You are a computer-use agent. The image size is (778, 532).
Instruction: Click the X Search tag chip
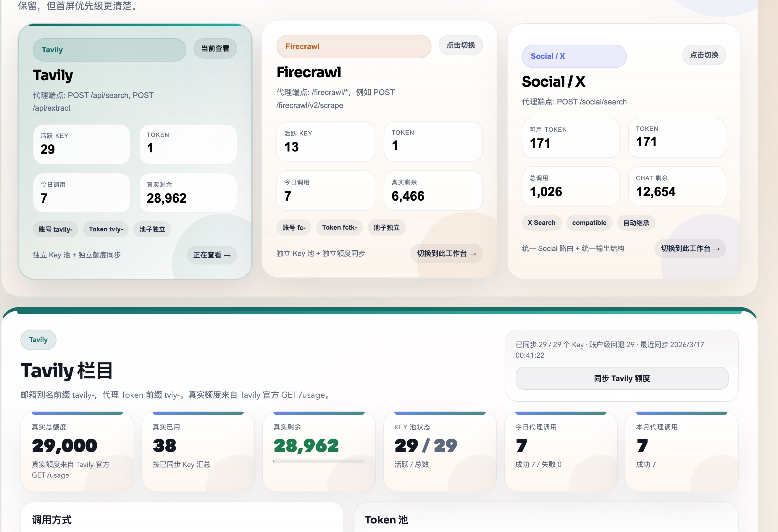tap(541, 223)
